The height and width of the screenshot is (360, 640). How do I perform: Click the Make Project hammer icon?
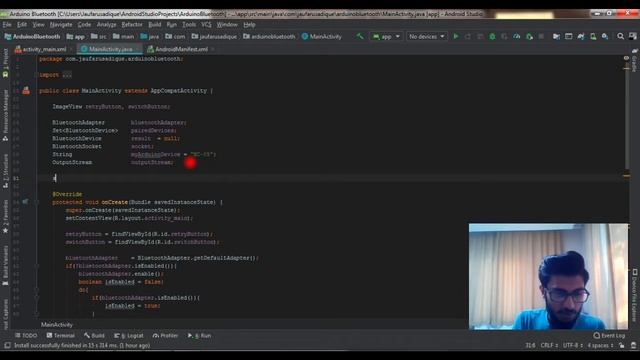pos(360,36)
